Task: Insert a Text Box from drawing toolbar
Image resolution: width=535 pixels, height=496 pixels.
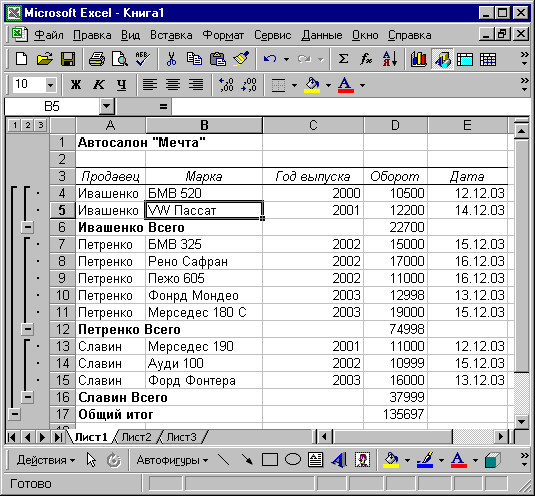Action: 316,460
